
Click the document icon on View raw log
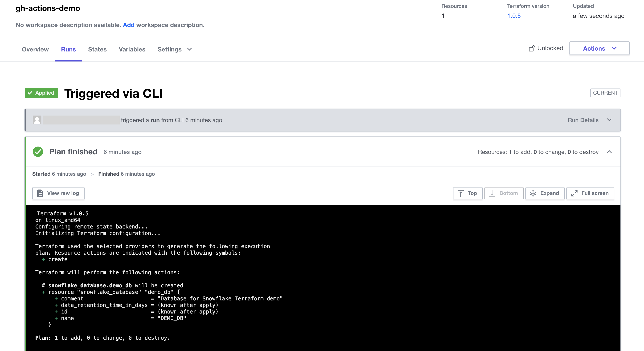click(x=40, y=193)
